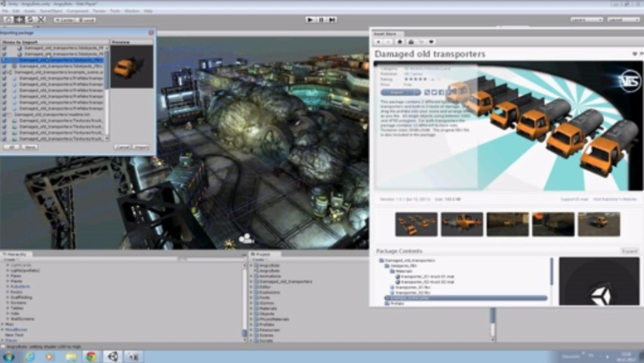Expand the Materials folder in Project
This screenshot has height=363, width=644.
click(x=251, y=308)
